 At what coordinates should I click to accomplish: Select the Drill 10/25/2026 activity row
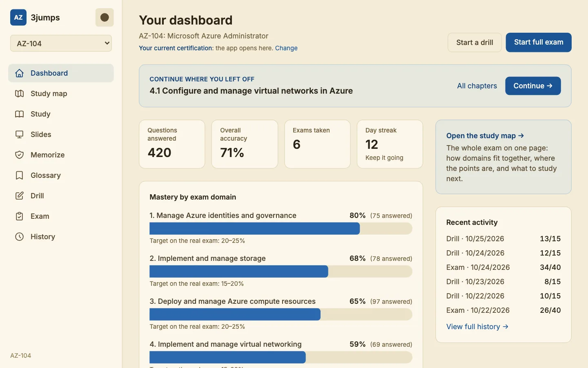pos(503,239)
